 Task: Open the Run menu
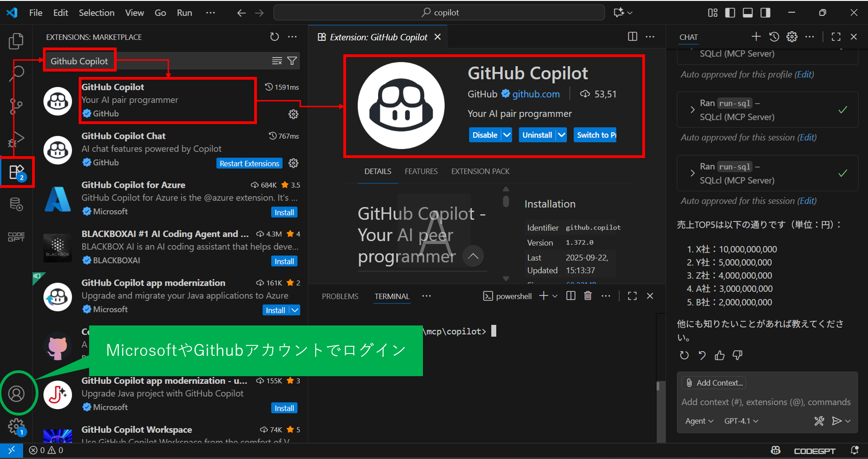pyautogui.click(x=185, y=13)
